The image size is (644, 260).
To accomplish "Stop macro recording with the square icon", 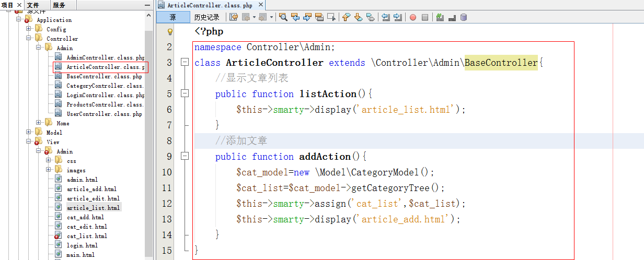I will 425,17.
